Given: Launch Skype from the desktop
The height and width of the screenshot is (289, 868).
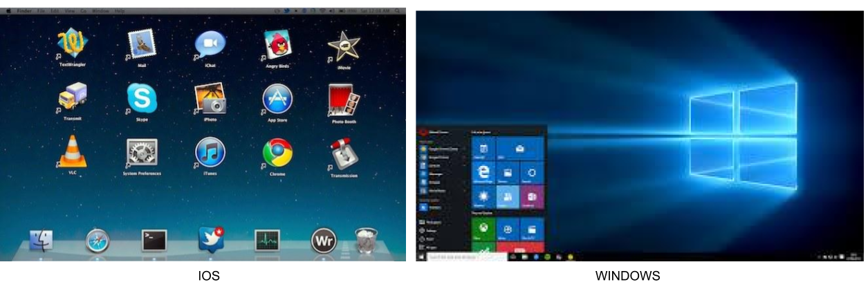Looking at the screenshot, I should [142, 98].
